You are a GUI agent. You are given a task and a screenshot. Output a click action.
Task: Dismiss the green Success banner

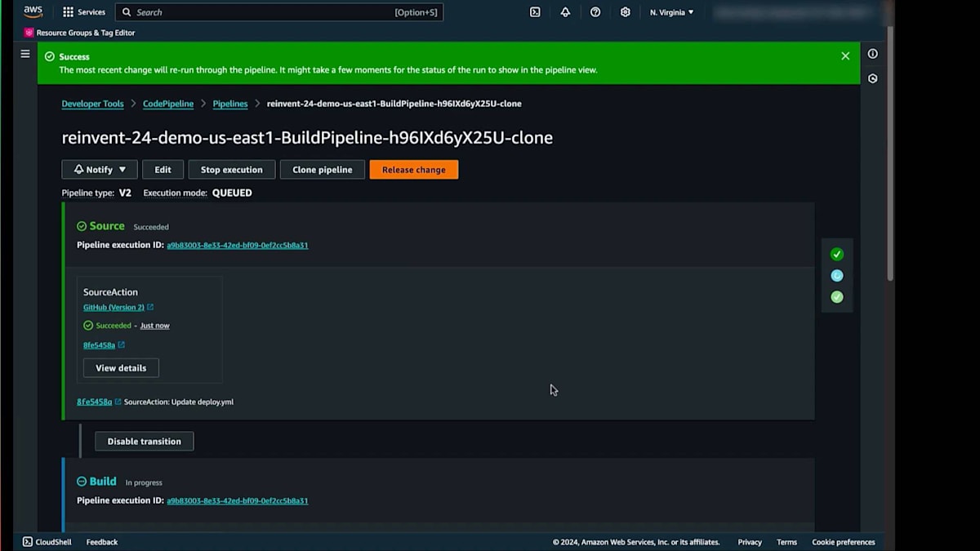point(845,56)
